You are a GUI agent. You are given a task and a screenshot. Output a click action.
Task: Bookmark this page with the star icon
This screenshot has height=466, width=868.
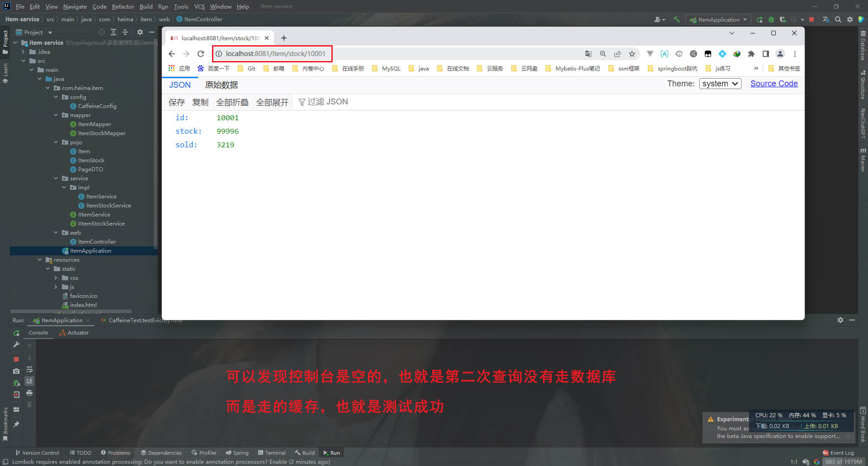[632, 54]
